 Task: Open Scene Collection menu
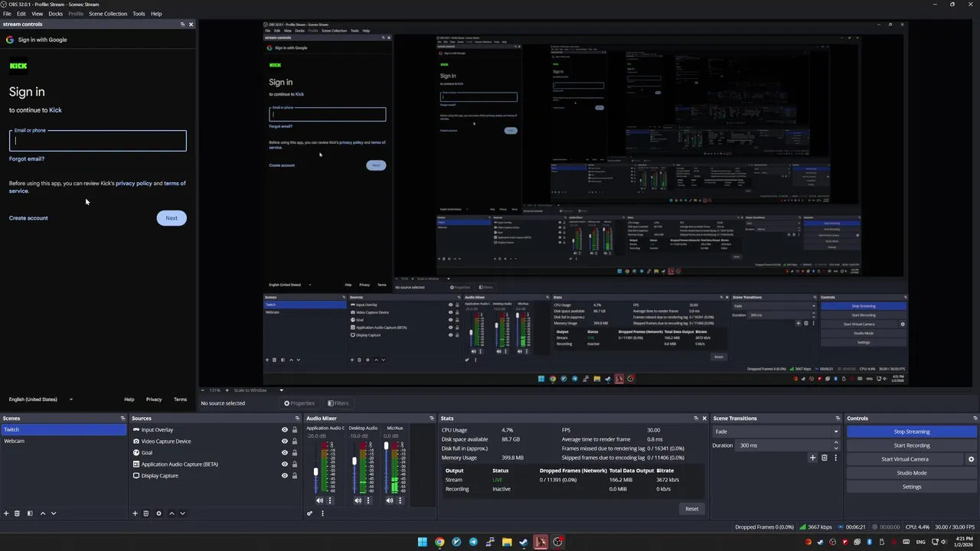(x=108, y=14)
